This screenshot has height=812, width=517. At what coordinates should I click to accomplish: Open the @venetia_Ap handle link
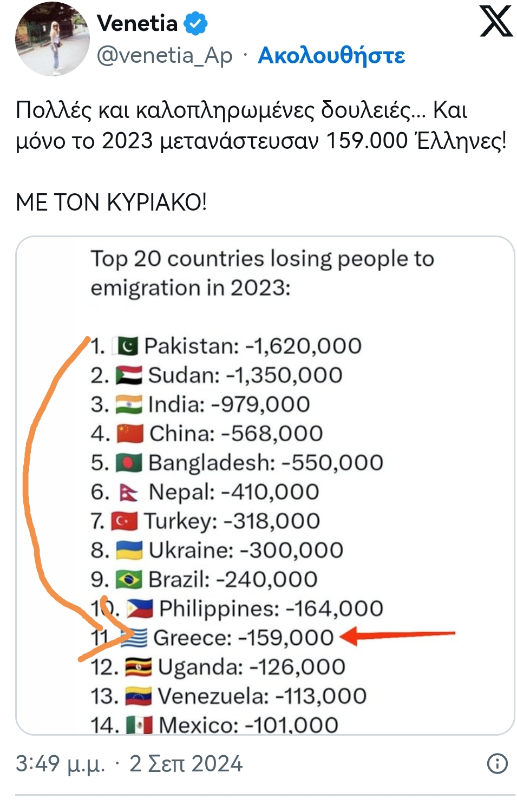(x=165, y=55)
